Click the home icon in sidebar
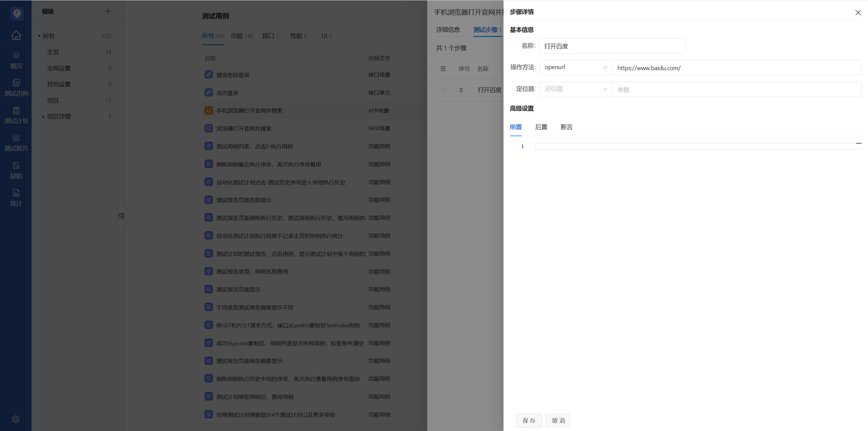 coord(16,35)
